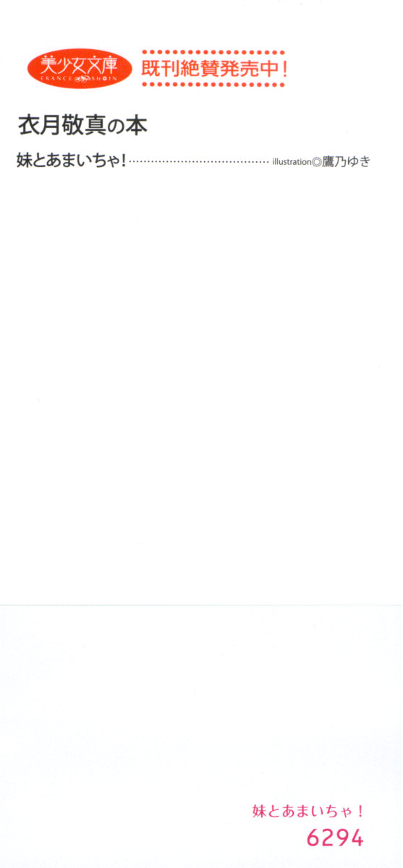The height and width of the screenshot is (868, 403).
Task: Click the word illustration in the credit
Action: click(x=292, y=163)
